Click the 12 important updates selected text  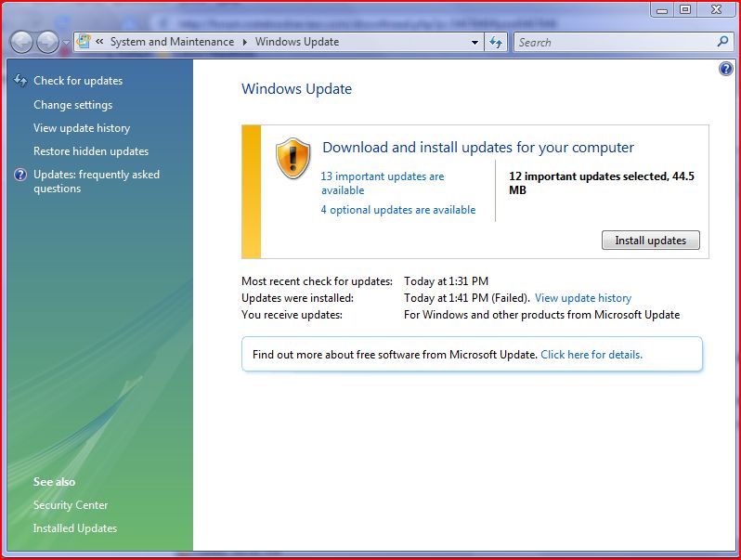[601, 183]
